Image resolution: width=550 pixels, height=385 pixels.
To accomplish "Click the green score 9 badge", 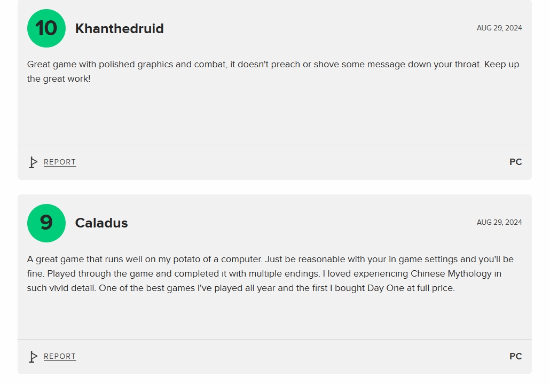I will [x=46, y=223].
